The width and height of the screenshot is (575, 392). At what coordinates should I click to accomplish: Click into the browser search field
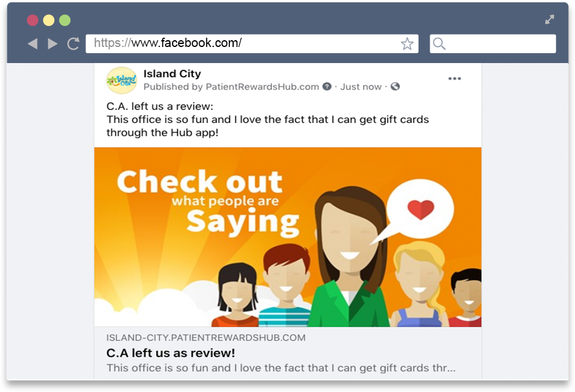[493, 44]
